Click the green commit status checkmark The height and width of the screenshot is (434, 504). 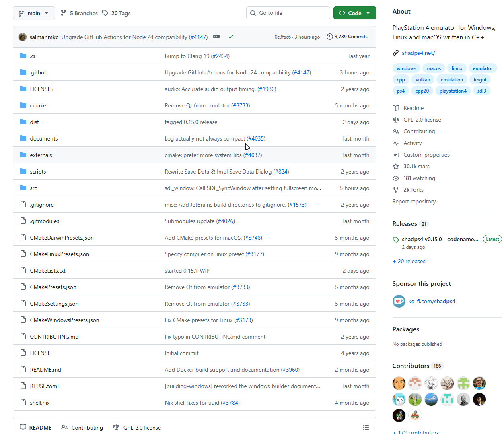231,37
